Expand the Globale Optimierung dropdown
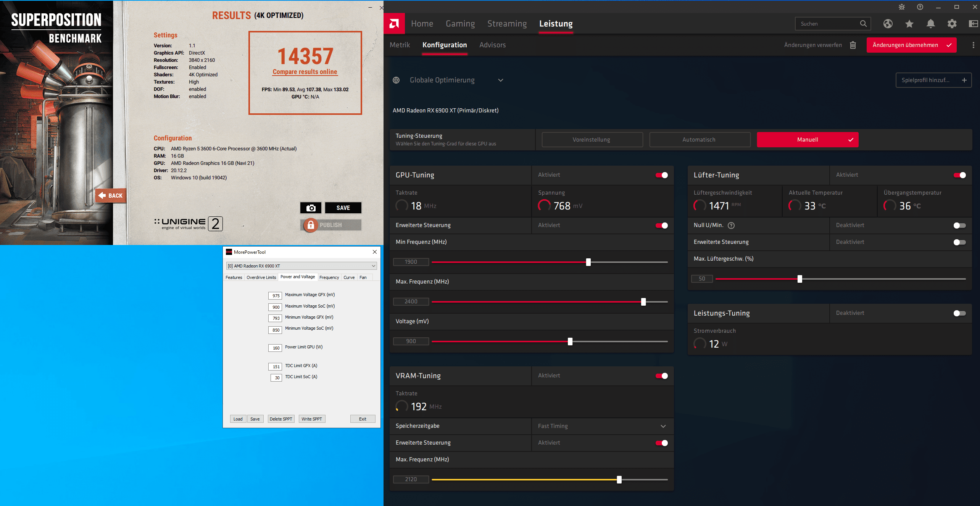Image resolution: width=980 pixels, height=506 pixels. [501, 80]
